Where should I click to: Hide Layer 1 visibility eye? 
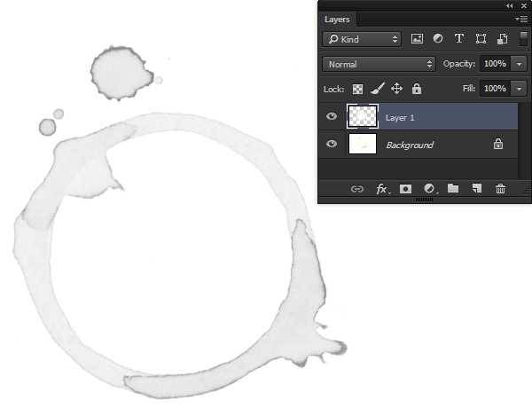coord(332,116)
